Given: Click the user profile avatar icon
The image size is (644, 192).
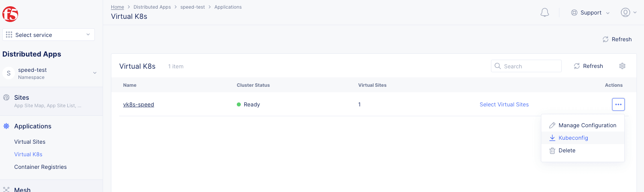Looking at the screenshot, I should 625,13.
